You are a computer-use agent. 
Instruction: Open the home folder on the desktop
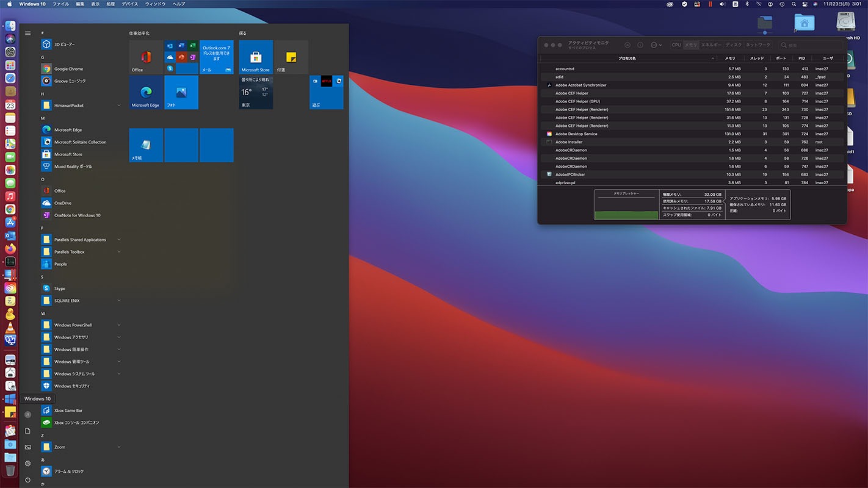click(805, 23)
